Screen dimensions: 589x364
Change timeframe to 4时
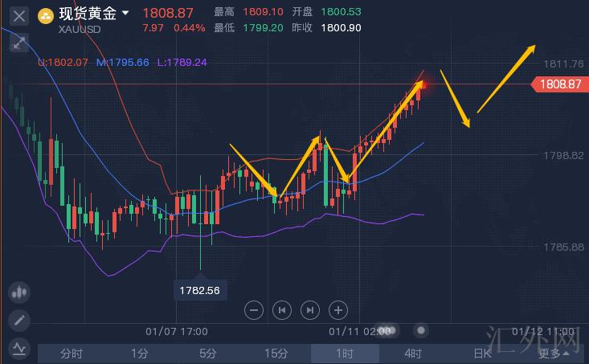coord(413,353)
